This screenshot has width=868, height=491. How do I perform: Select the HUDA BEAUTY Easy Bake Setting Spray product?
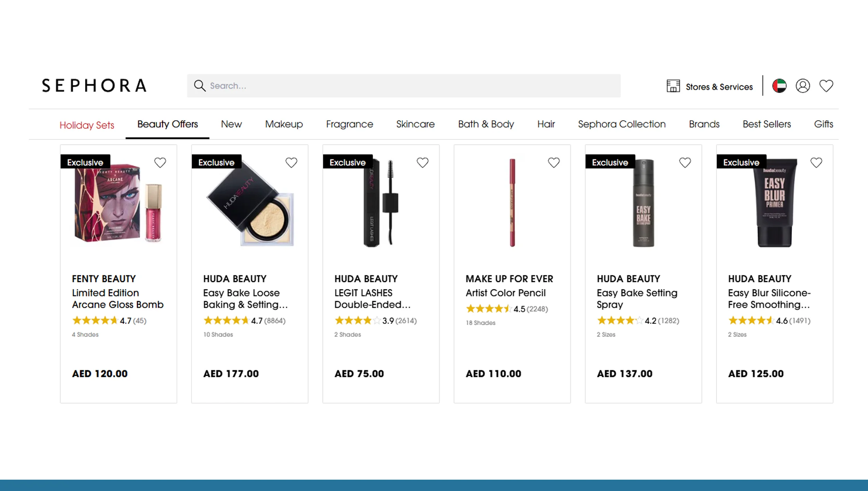point(637,298)
